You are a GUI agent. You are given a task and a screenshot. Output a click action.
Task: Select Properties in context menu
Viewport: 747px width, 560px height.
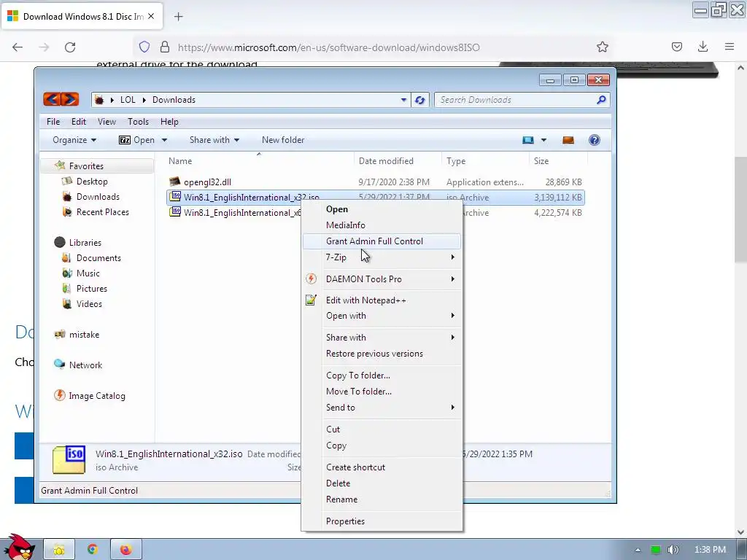coord(382,521)
